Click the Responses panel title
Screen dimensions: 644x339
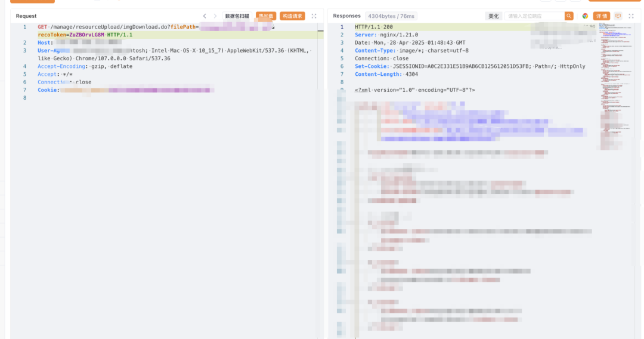tap(346, 16)
